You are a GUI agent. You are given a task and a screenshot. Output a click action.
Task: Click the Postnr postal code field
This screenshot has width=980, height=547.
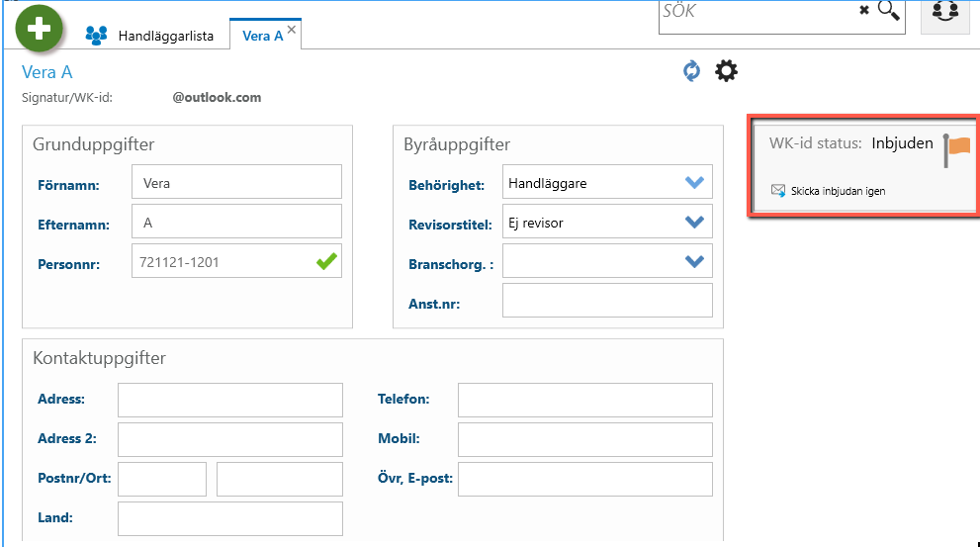pos(162,480)
